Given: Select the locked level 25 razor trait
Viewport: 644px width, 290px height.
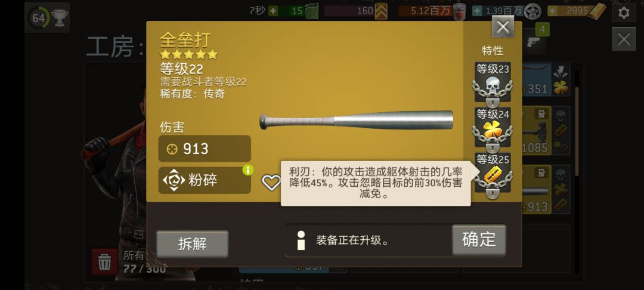Looking at the screenshot, I should 493,175.
